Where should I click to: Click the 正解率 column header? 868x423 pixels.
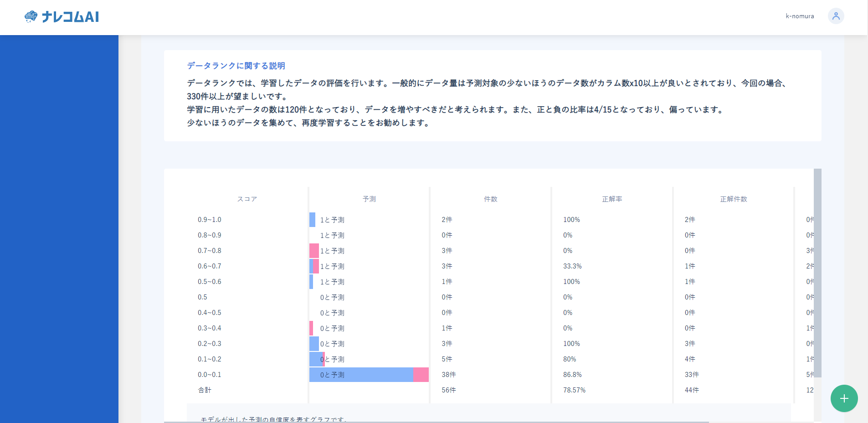612,199
